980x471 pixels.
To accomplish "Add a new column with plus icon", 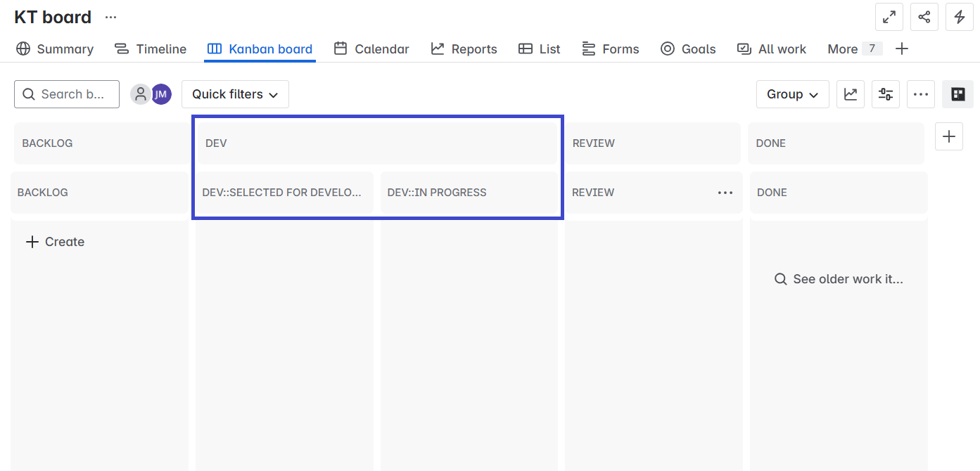I will [949, 136].
